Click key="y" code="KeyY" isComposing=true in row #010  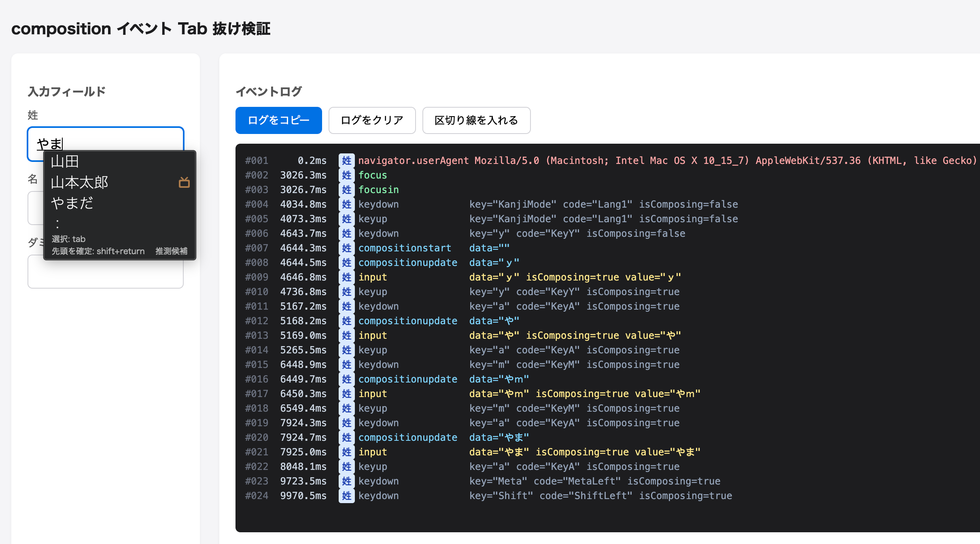[574, 292]
